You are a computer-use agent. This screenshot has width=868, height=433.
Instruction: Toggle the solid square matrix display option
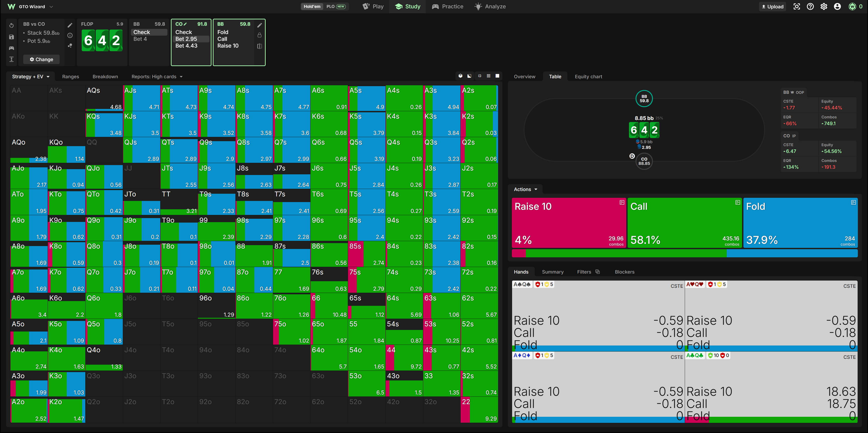(x=497, y=76)
